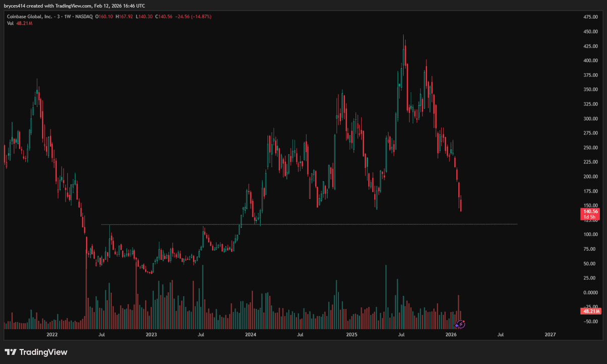Click the 450.00 price axis label
This screenshot has height=364, width=607.
point(591,31)
